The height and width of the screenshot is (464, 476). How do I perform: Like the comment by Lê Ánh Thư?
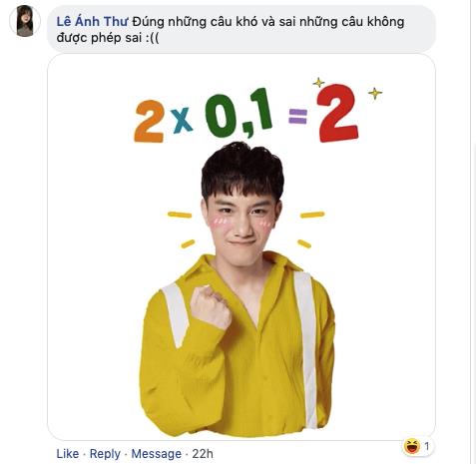[68, 454]
